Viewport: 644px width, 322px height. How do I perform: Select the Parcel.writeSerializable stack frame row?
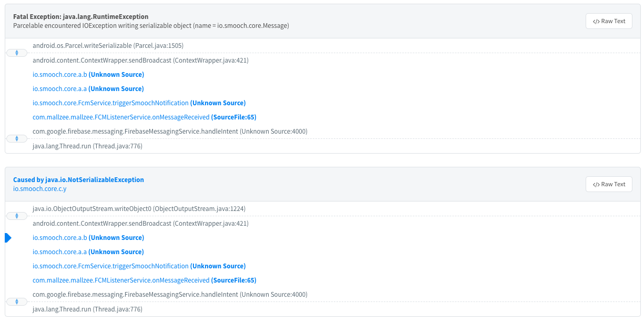coord(108,46)
